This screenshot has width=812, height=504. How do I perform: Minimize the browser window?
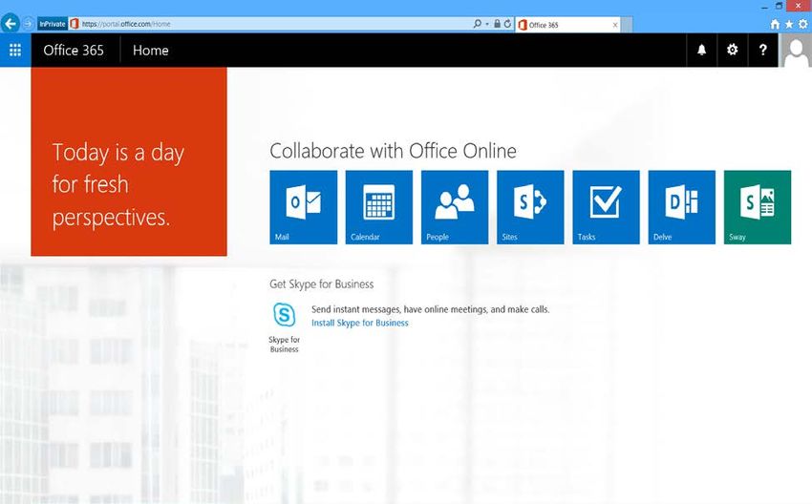point(764,7)
